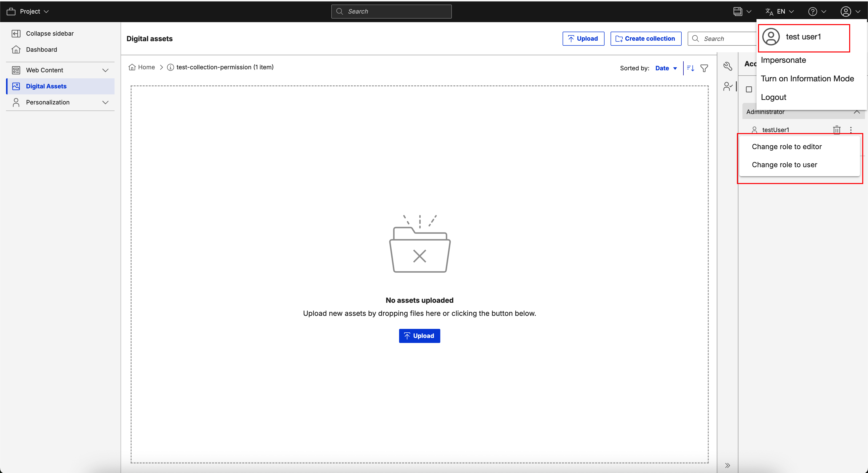The width and height of the screenshot is (868, 473).
Task: Click the three-dot menu for testUser1
Action: coord(851,130)
